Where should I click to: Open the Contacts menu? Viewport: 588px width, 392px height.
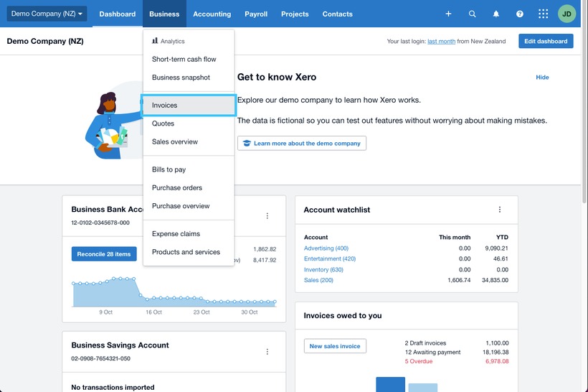(338, 14)
